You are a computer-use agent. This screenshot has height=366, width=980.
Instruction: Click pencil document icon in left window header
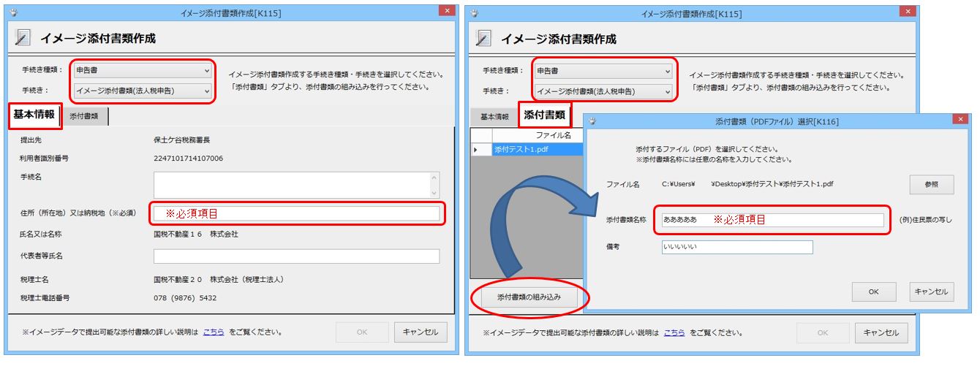[23, 38]
